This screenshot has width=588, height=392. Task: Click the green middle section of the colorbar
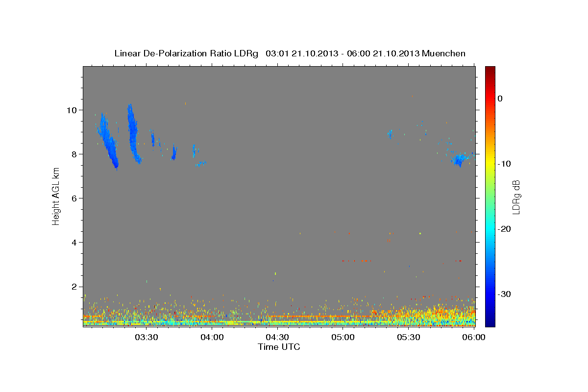490,196
